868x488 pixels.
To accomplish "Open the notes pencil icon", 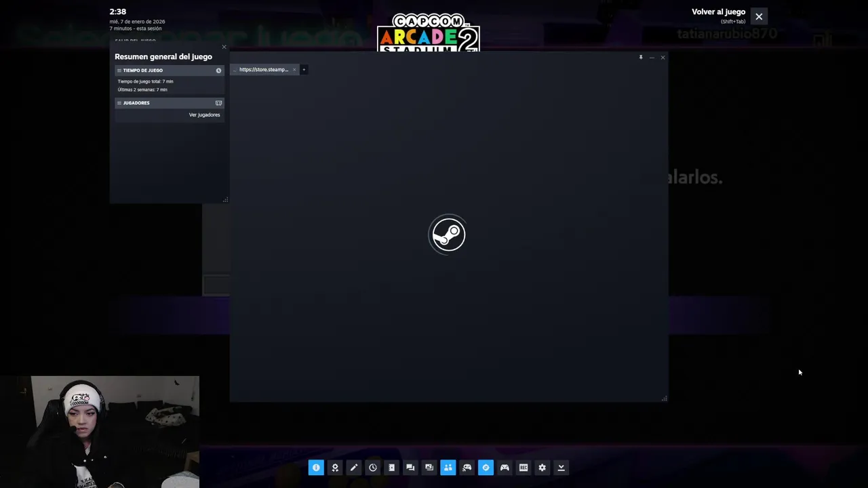I will pos(354,468).
